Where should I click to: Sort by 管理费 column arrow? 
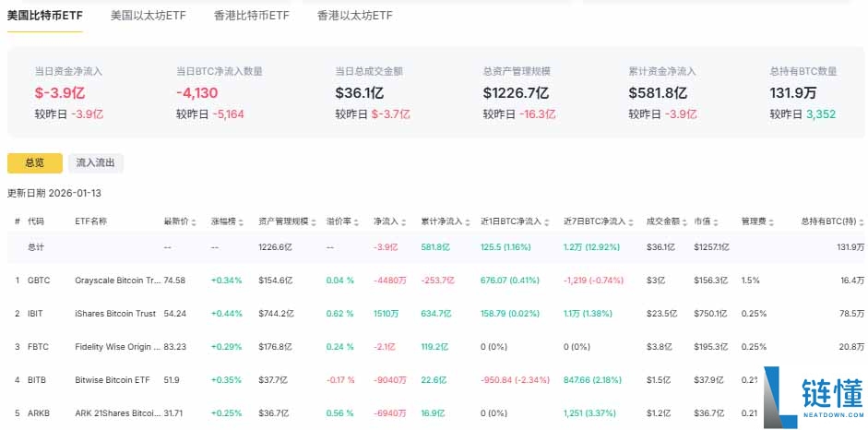pyautogui.click(x=771, y=221)
